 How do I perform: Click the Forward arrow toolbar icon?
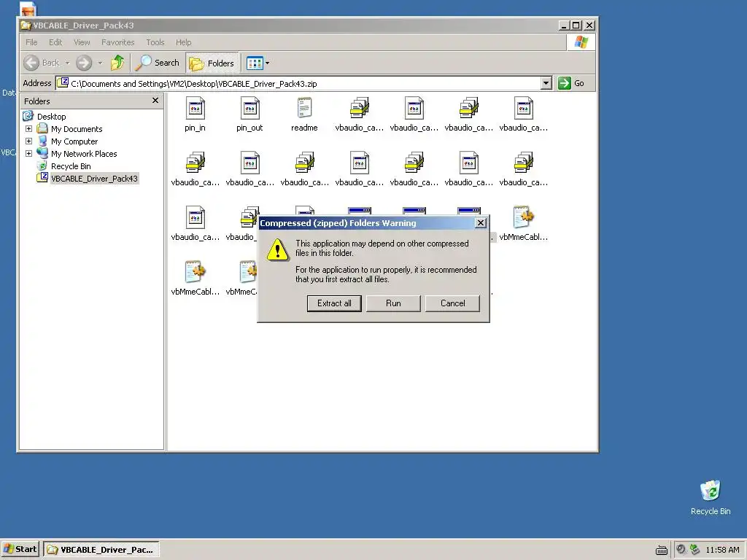coord(84,63)
